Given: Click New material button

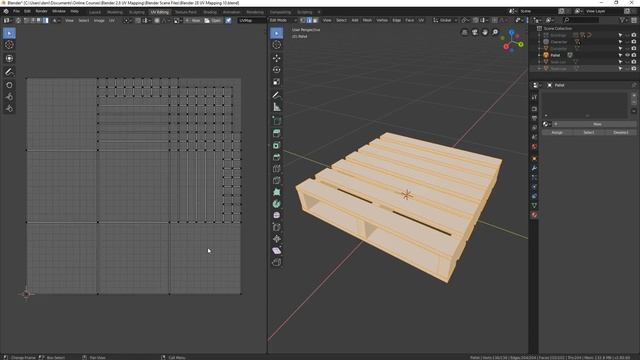Looking at the screenshot, I should (x=594, y=124).
